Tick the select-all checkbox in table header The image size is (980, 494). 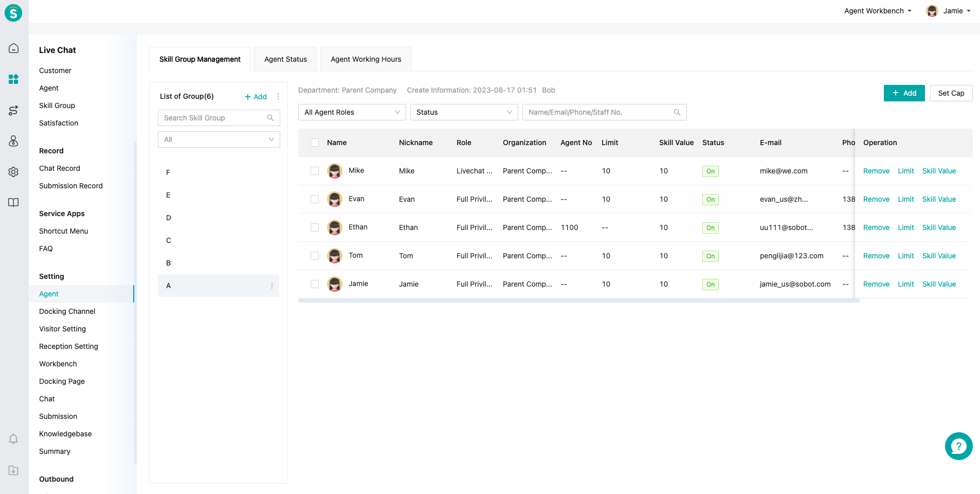pyautogui.click(x=315, y=143)
